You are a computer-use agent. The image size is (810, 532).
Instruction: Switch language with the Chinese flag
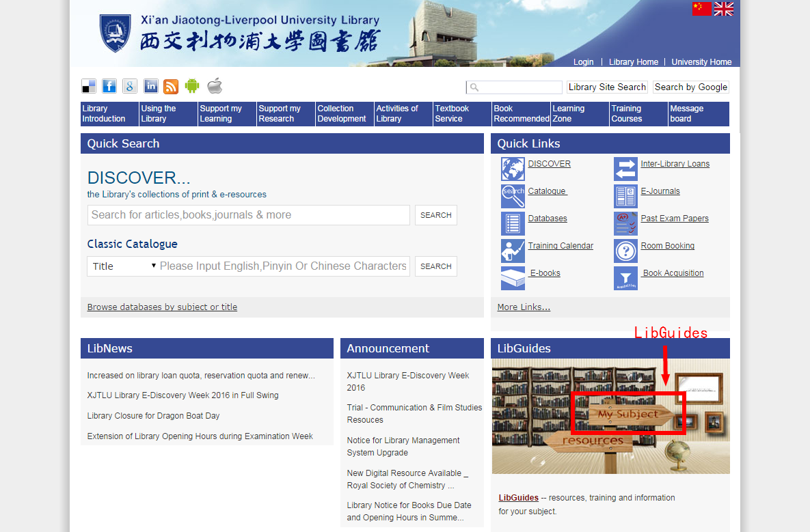701,9
